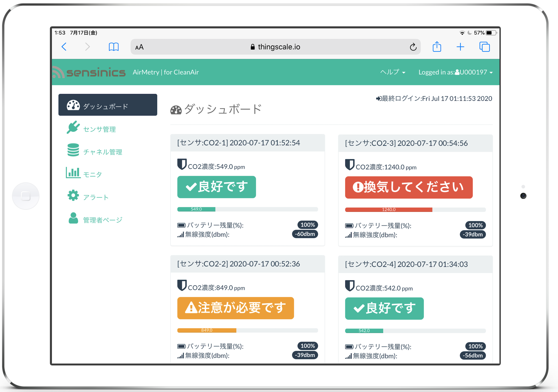Tap Safari back arrow
Viewport: 558px width, 392px height.
[x=64, y=47]
